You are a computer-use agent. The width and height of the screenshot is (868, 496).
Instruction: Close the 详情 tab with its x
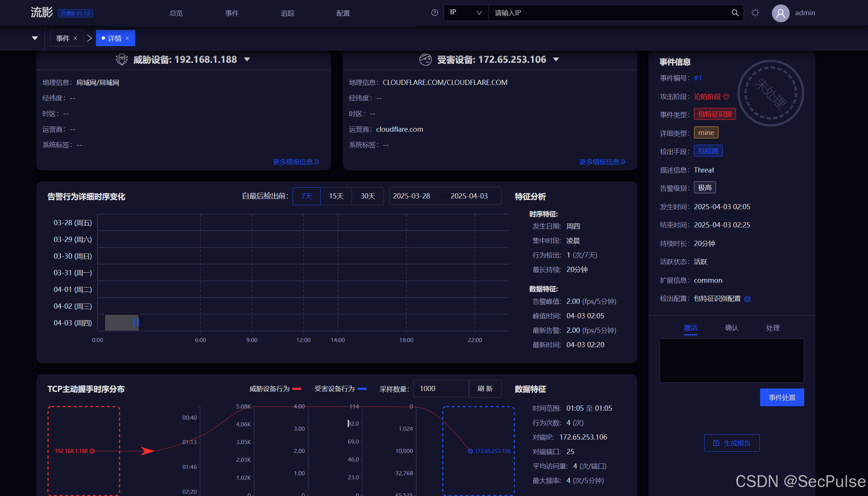point(127,38)
